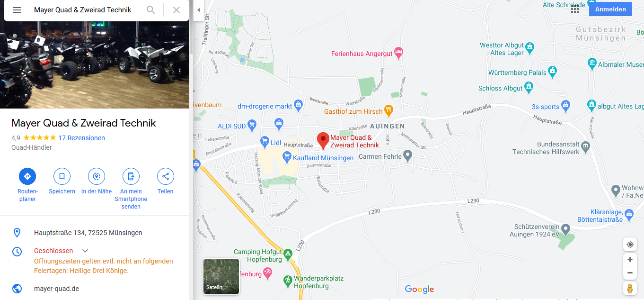
Task: Open Google apps grid icon
Action: pyautogui.click(x=575, y=9)
